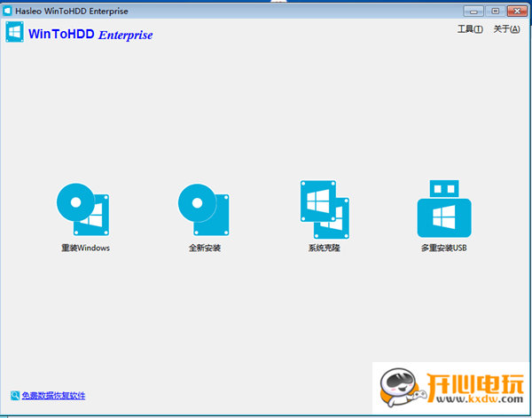
Task: Click the 系统克隆 text label
Action: 324,248
